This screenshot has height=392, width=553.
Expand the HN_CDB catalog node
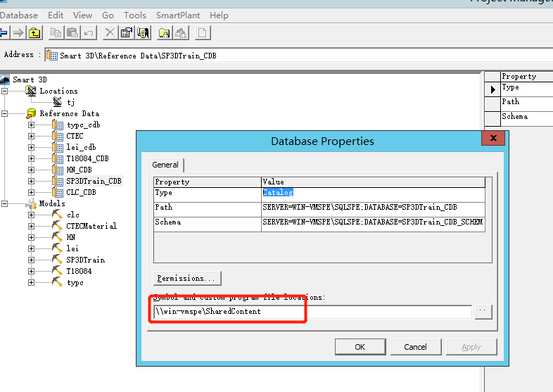tap(32, 170)
